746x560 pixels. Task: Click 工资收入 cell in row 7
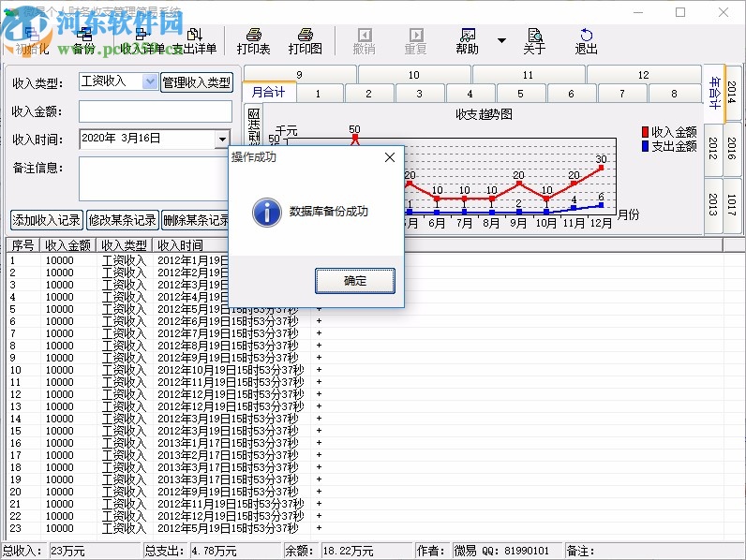click(x=124, y=333)
